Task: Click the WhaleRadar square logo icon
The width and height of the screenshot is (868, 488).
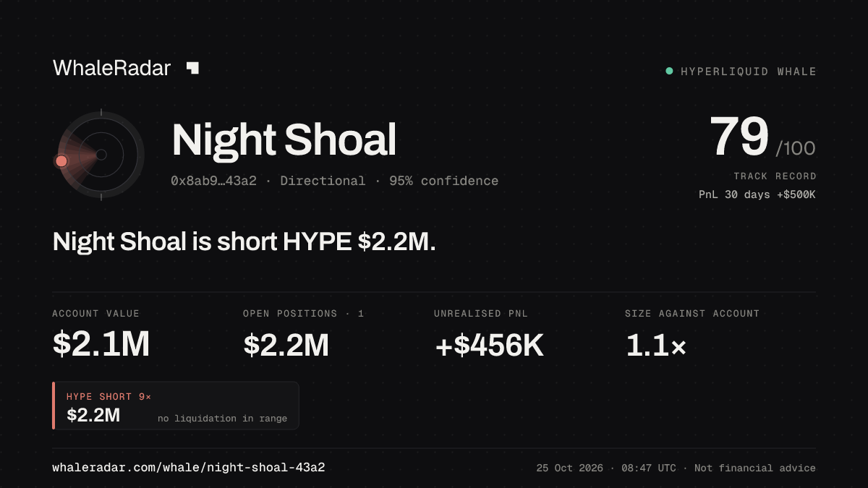Action: pyautogui.click(x=192, y=68)
